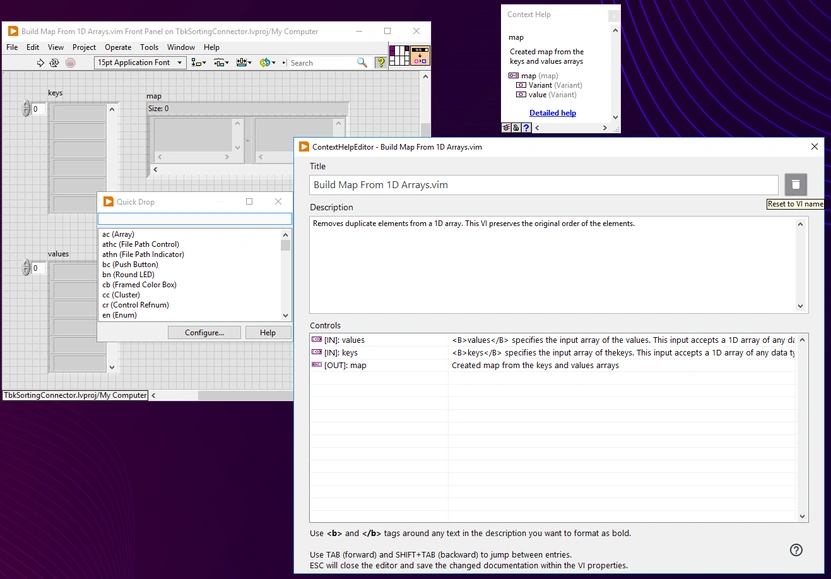Open the Operate menu
The image size is (831, 579).
[x=117, y=46]
